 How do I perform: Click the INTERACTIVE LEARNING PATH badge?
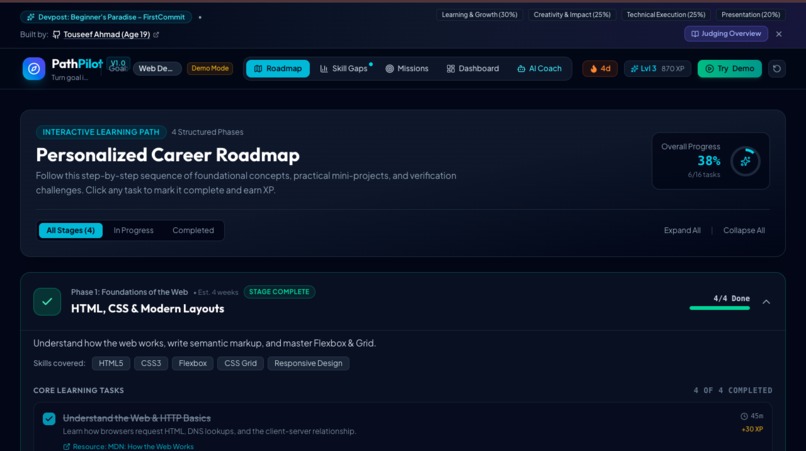click(101, 132)
